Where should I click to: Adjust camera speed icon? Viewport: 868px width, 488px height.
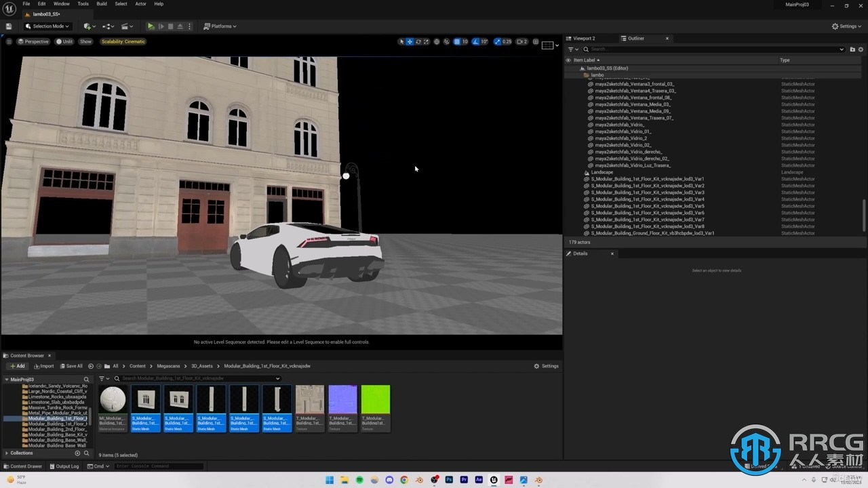521,41
